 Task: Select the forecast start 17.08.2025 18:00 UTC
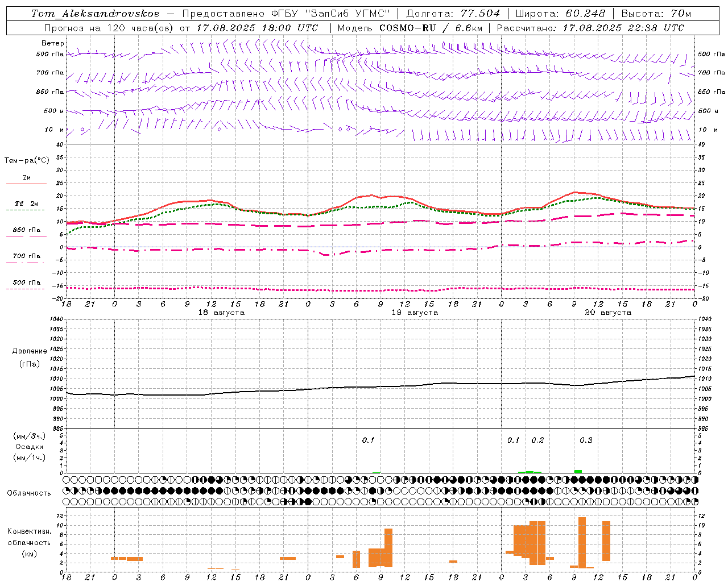pos(257,28)
